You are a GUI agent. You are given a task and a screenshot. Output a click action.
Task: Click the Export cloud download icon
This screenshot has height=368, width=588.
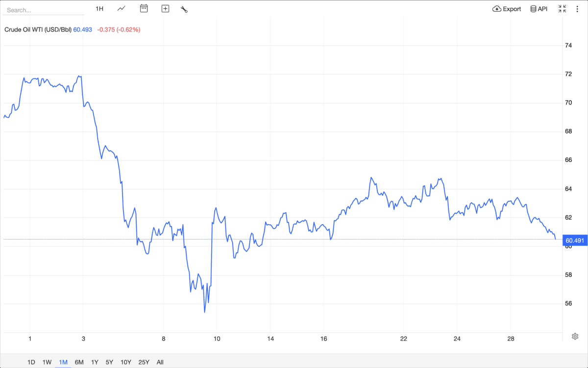point(497,9)
